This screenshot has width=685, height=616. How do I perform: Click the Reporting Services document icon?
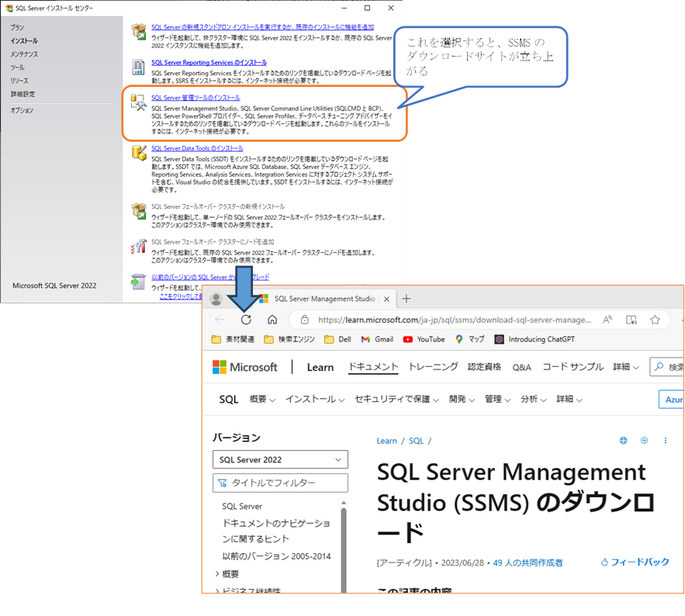[x=139, y=67]
